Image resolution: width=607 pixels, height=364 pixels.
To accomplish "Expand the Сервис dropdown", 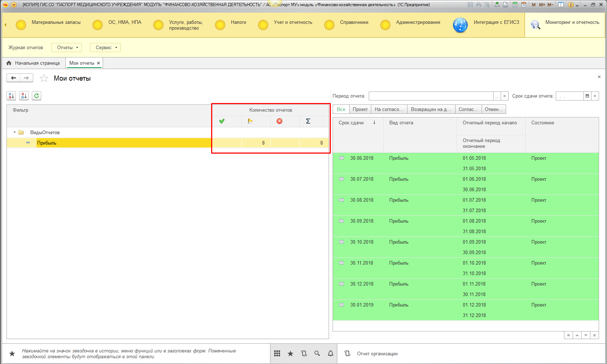I will [x=105, y=48].
